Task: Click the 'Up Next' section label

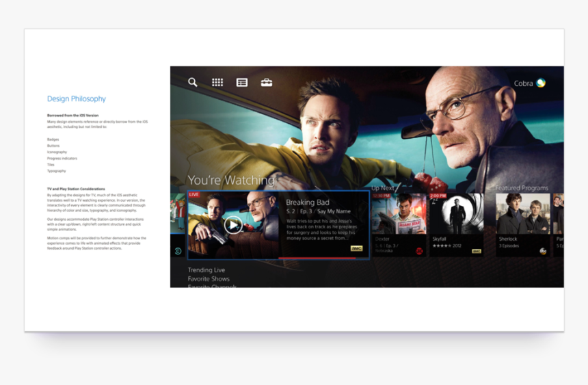Action: 382,188
